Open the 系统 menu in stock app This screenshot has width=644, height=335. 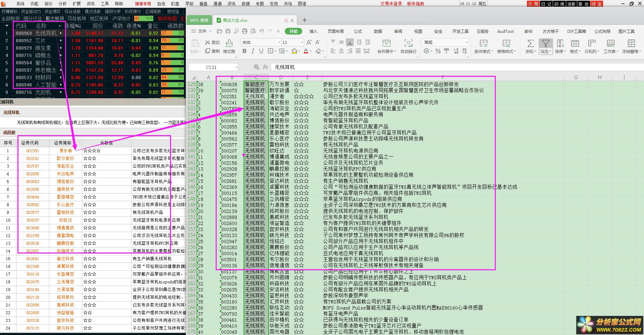click(x=20, y=4)
